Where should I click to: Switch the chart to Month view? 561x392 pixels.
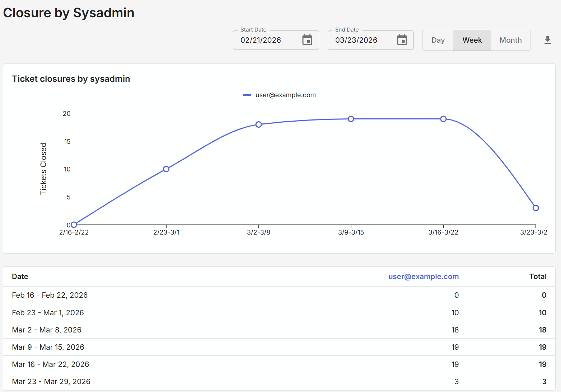click(510, 40)
